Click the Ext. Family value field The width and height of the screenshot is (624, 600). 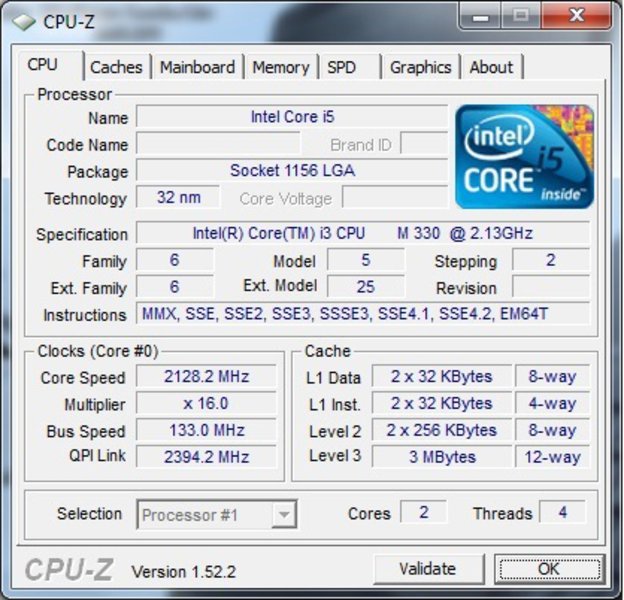(174, 287)
